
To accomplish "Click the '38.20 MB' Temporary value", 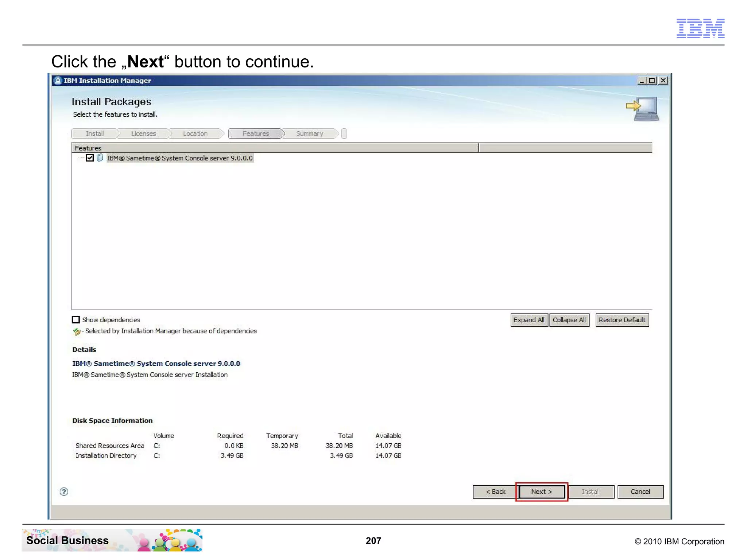I will (285, 446).
